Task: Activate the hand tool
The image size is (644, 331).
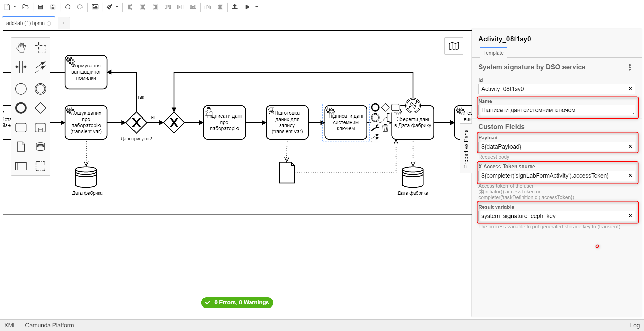Action: 21,48
